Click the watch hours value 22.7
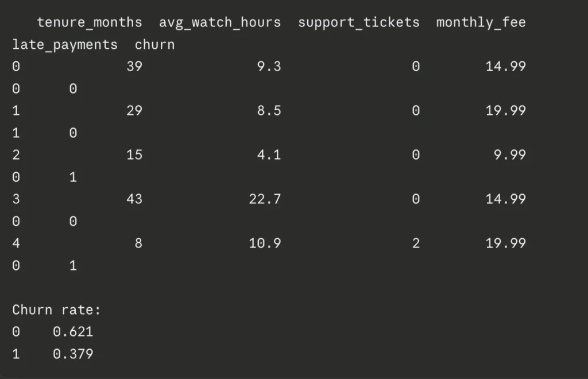The height and width of the screenshot is (379, 588). pyautogui.click(x=265, y=199)
